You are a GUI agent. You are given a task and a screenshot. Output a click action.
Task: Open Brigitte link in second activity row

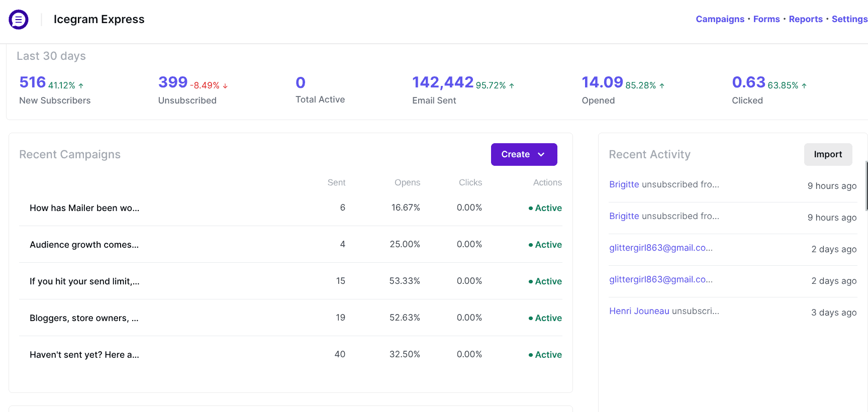(x=624, y=216)
